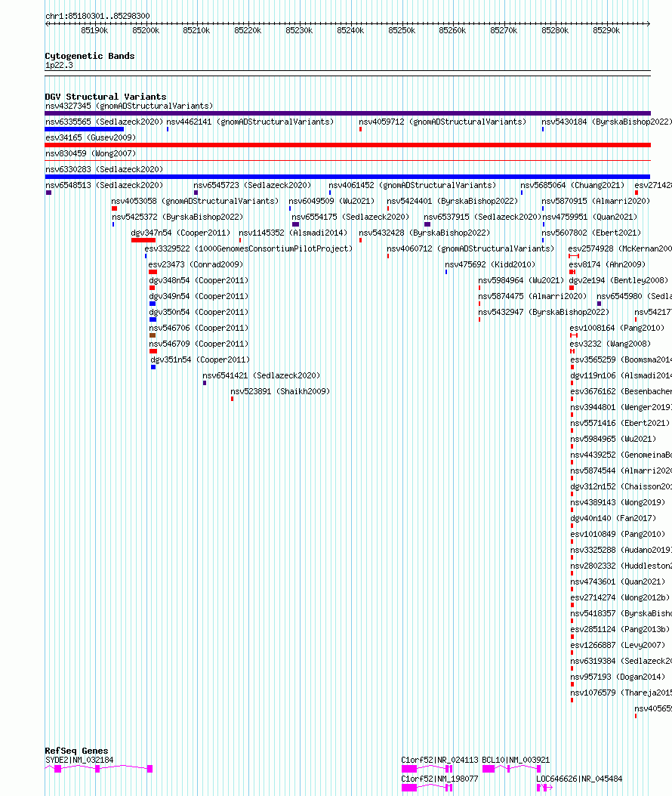The height and width of the screenshot is (796, 672).
Task: Open variant nsv5432428 label
Action: [424, 233]
